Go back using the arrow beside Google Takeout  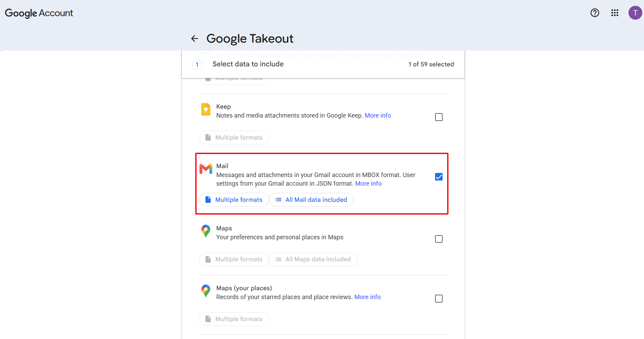195,39
